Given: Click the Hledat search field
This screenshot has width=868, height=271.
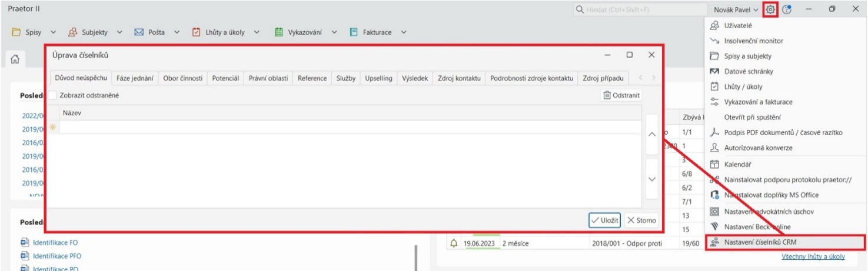Looking at the screenshot, I should pos(641,9).
